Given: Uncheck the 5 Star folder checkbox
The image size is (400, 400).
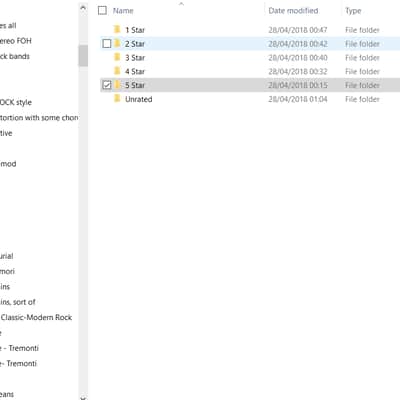Looking at the screenshot, I should point(107,85).
